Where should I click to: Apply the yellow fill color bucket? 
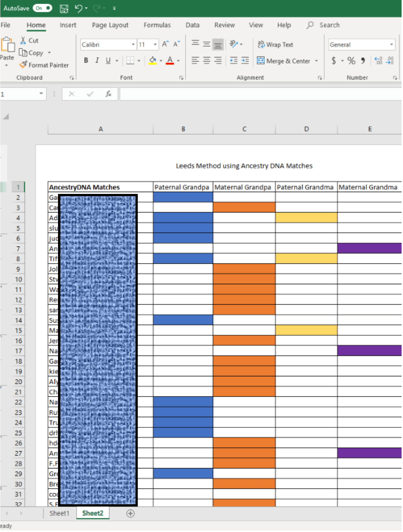(153, 60)
